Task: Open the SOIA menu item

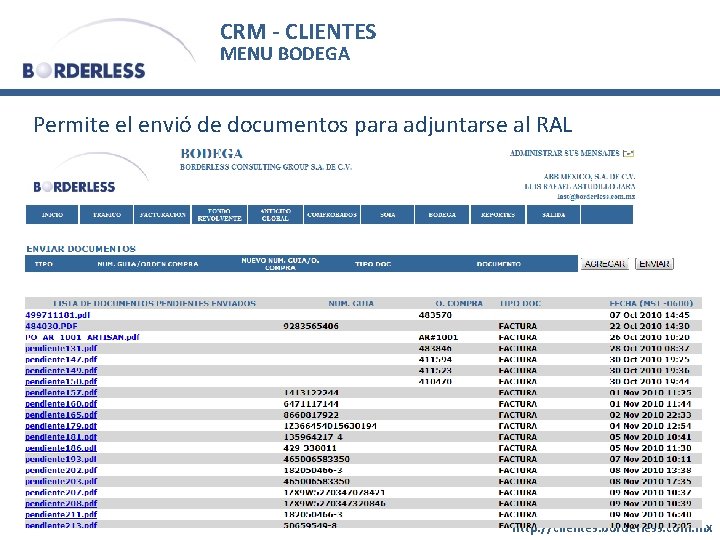Action: [388, 214]
